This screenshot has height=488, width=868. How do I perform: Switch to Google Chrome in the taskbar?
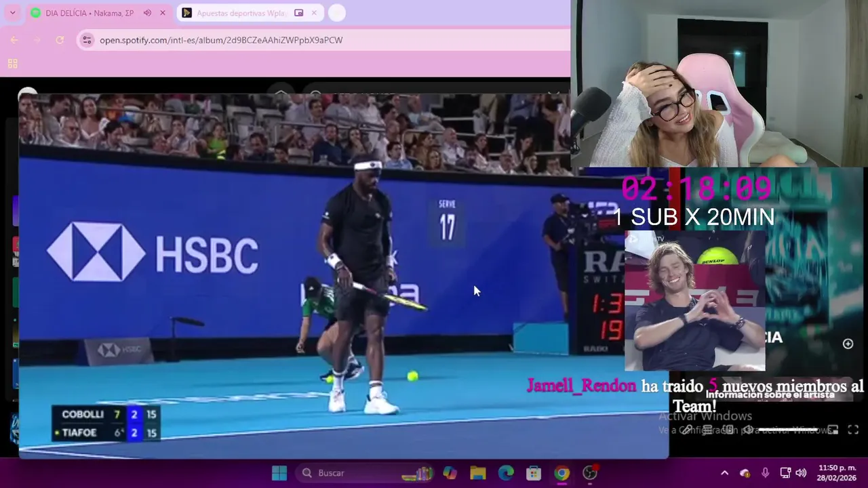tap(562, 473)
